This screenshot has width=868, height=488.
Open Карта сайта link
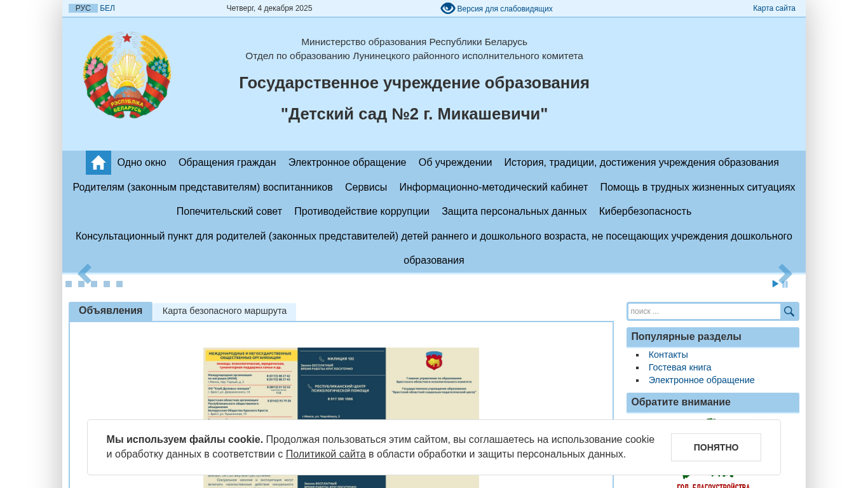[774, 8]
